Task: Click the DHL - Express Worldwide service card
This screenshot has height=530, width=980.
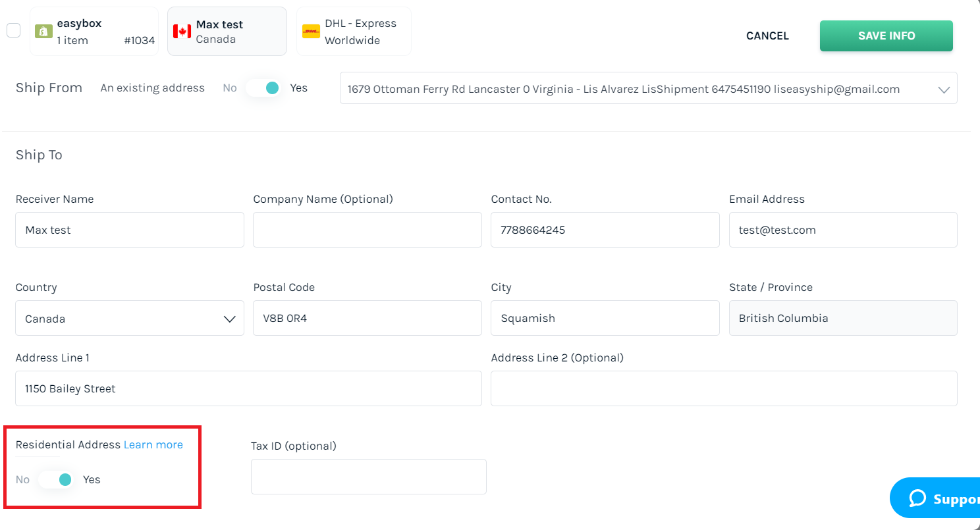Action: coord(354,31)
